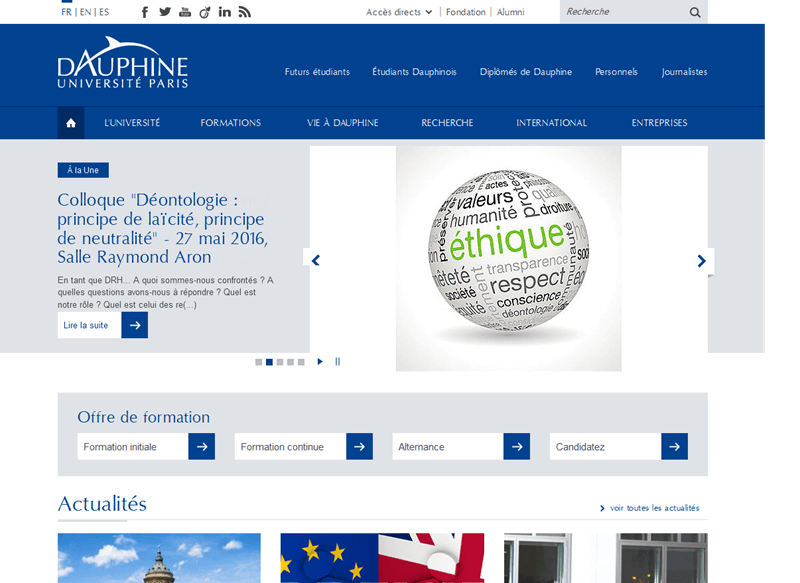This screenshot has width=800, height=583.
Task: Show previous slide with left arrow
Action: [x=315, y=261]
